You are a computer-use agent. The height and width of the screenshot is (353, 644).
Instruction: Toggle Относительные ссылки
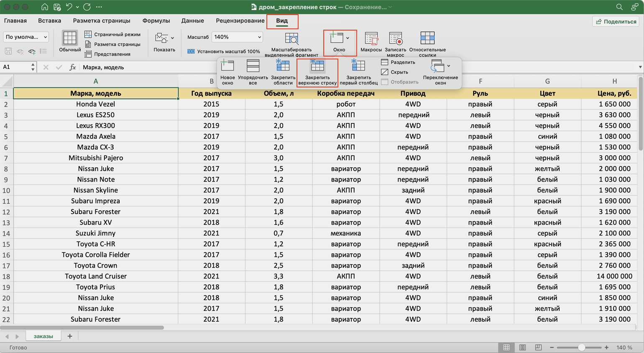[427, 39]
